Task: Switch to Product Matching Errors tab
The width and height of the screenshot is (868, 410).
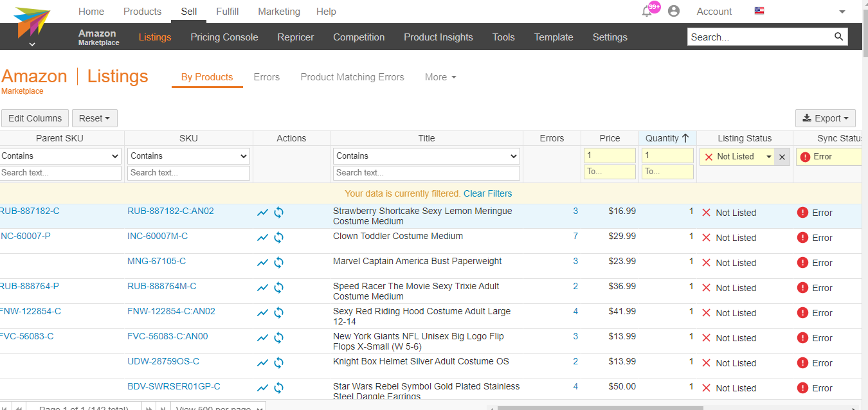Action: point(352,77)
